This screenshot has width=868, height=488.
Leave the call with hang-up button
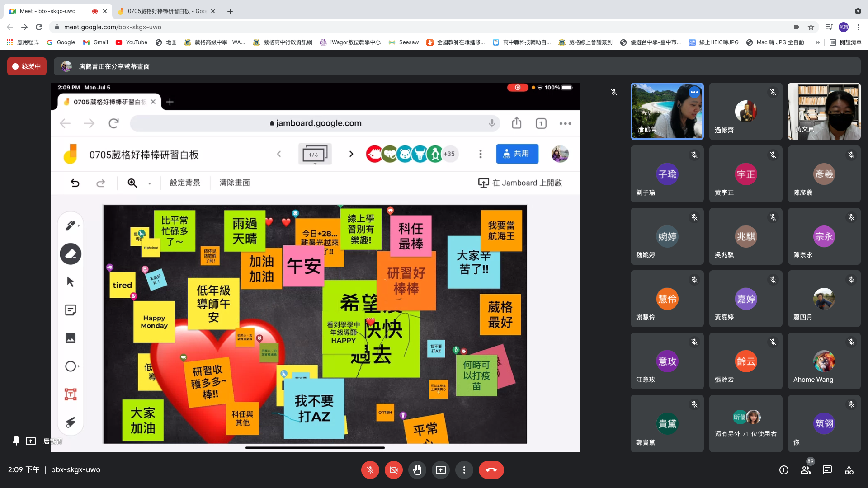[x=491, y=470]
